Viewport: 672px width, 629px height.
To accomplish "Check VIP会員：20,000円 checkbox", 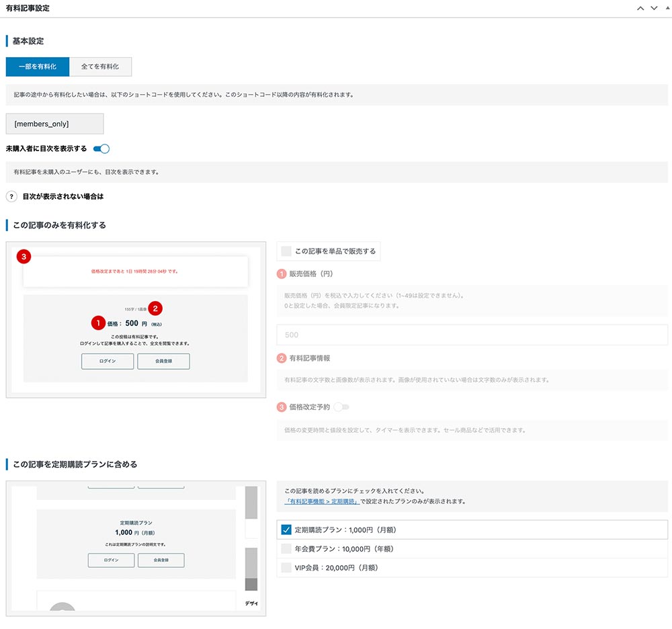I will coord(286,568).
